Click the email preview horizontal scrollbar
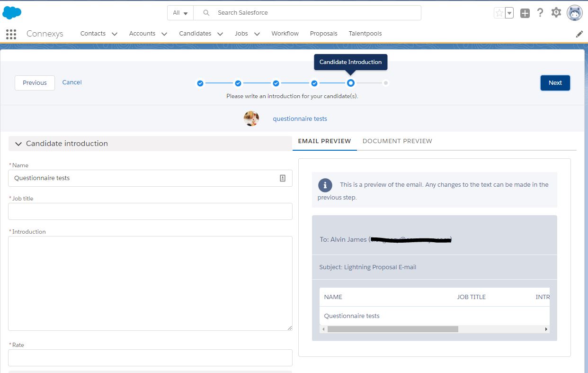This screenshot has height=373, width=588. (392, 329)
